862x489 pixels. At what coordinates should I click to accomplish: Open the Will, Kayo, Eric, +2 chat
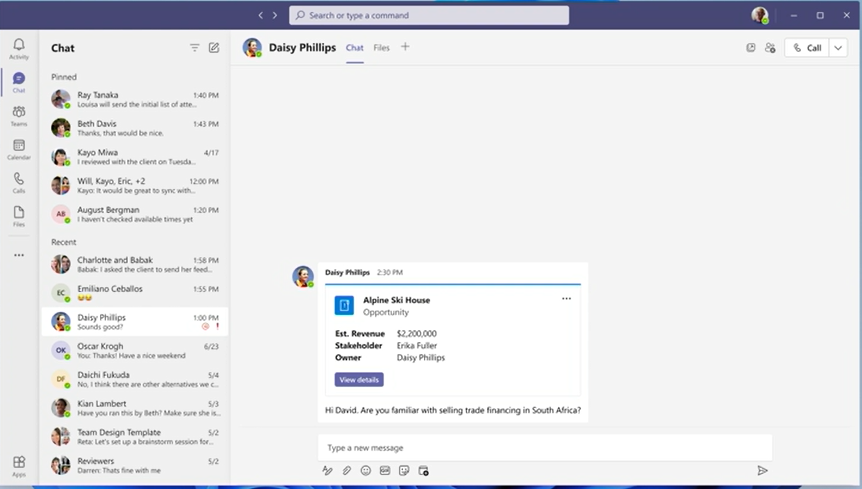(135, 185)
